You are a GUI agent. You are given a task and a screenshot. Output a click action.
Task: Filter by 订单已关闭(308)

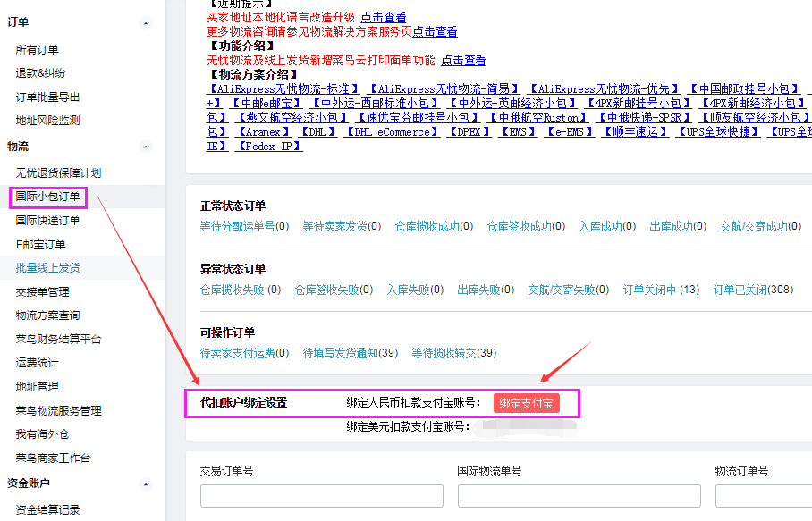[x=754, y=290]
